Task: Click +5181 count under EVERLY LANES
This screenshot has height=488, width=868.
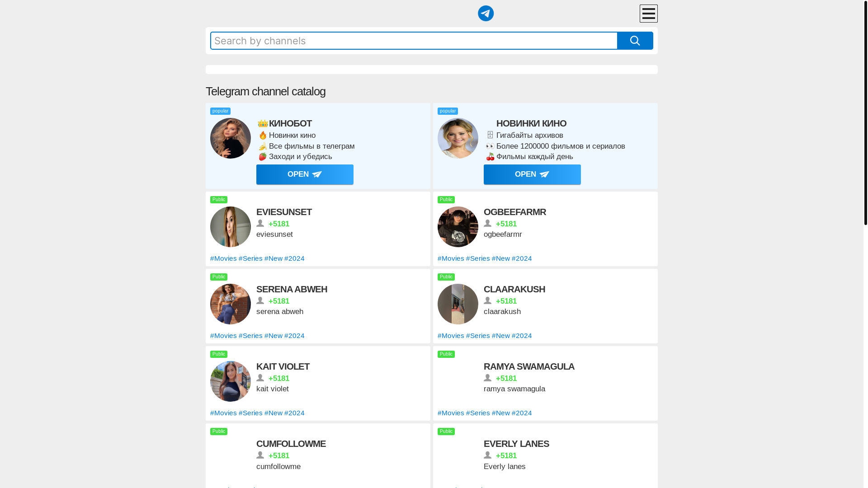Action: pos(506,456)
